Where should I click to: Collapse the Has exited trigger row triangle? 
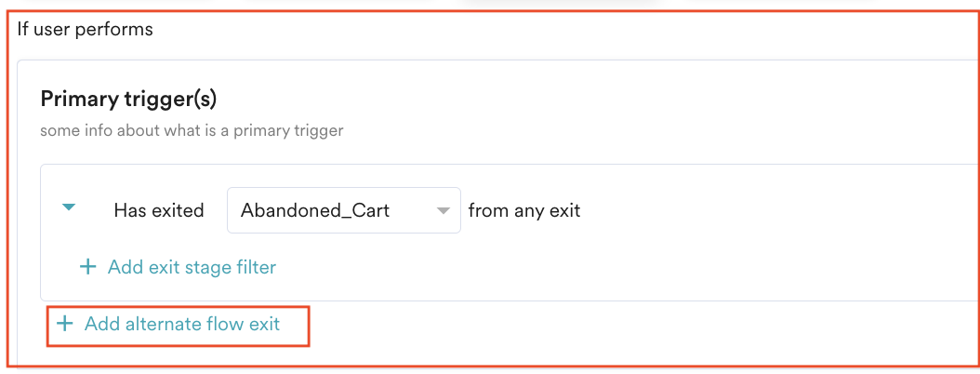tap(68, 208)
